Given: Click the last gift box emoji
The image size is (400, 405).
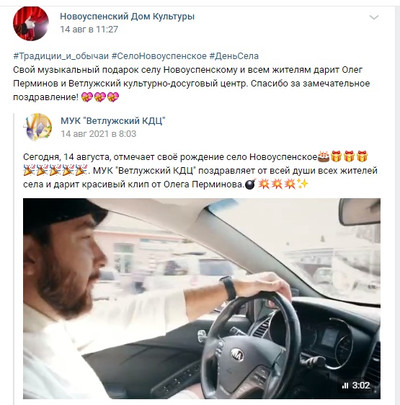Looking at the screenshot, I should pos(362,156).
